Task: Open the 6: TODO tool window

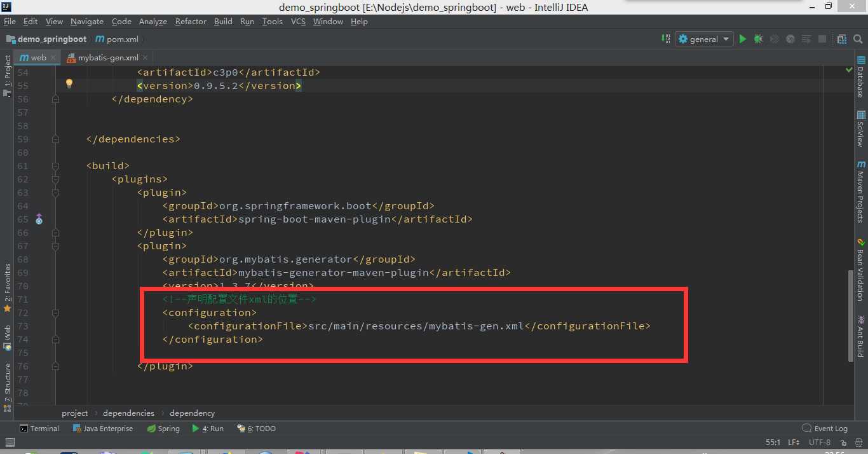Action: (256, 429)
